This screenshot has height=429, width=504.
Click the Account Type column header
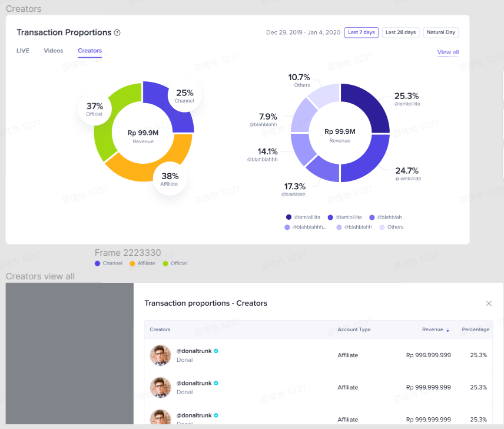point(354,329)
